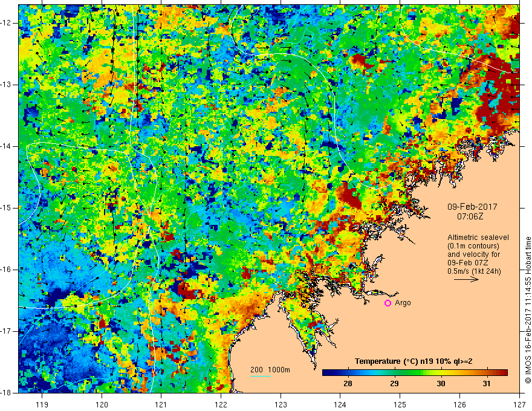Image resolution: width=532 pixels, height=411 pixels.
Task: Click the longitude label '127'
Action: 519,404
